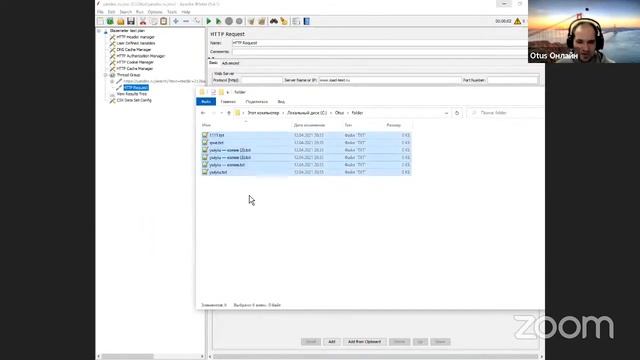Screen dimensions: 640x360
Task: Open the Главная tab in Explorer
Action: click(228, 102)
